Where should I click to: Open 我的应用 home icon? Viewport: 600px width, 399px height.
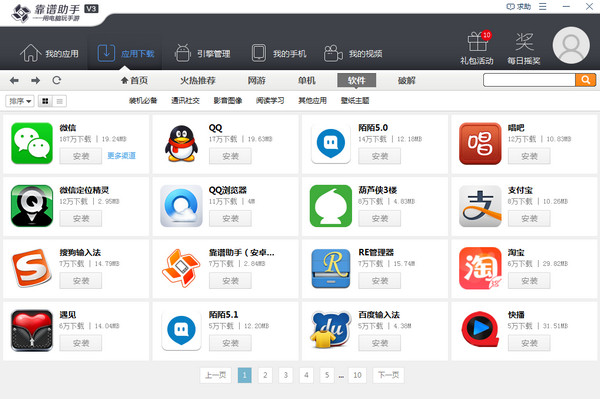tap(31, 53)
